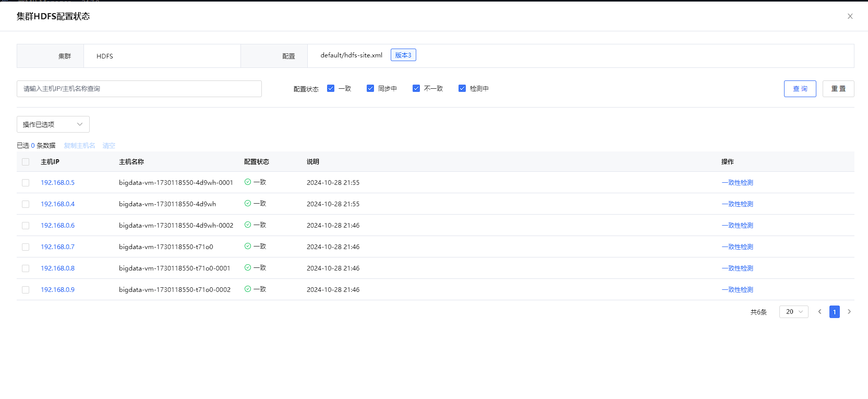Image resolution: width=868 pixels, height=399 pixels.
Task: Click the 主机IP column header
Action: [50, 162]
